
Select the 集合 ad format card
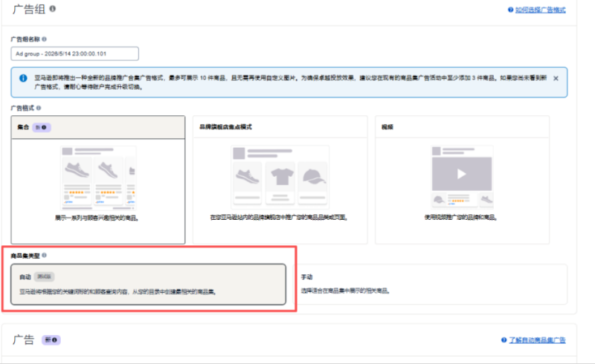[x=98, y=180]
